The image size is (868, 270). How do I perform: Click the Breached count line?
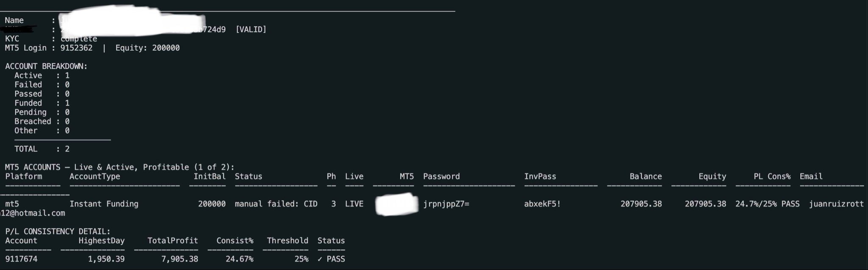click(x=42, y=121)
